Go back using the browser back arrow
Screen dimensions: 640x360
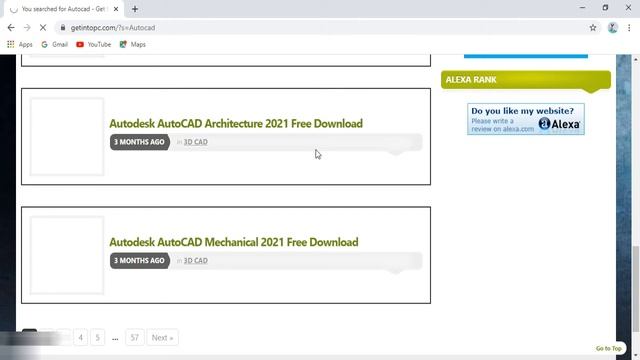[11, 28]
